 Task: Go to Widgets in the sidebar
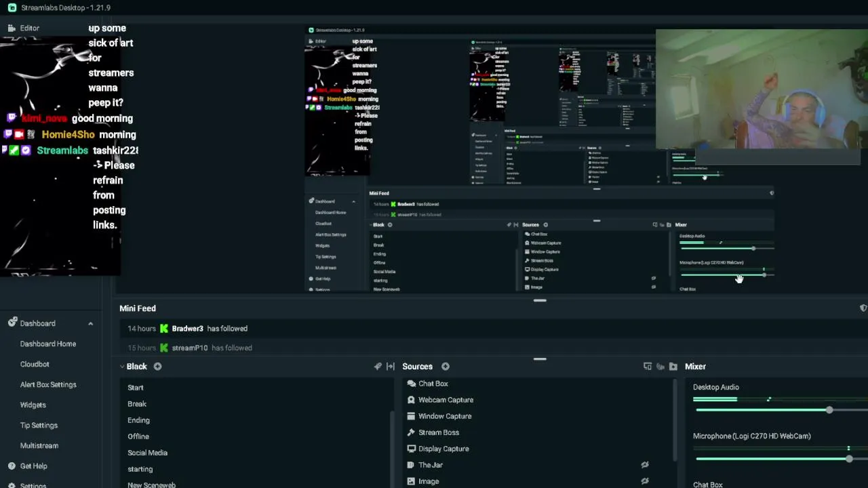[33, 405]
